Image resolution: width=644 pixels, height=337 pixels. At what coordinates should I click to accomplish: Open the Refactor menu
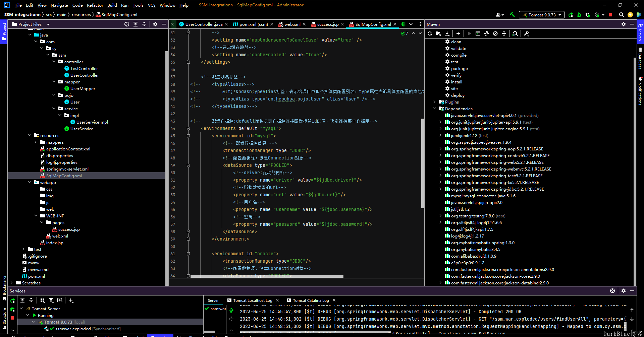(x=95, y=5)
